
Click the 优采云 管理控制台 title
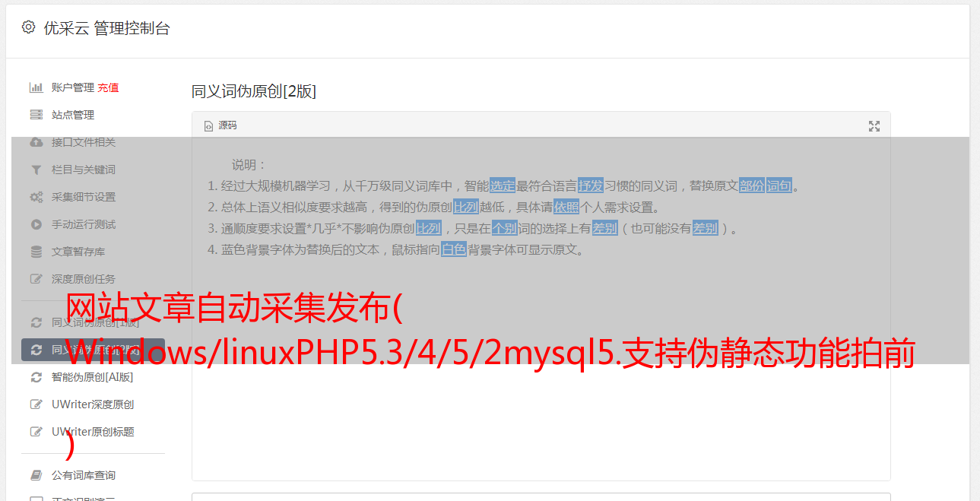coord(106,28)
